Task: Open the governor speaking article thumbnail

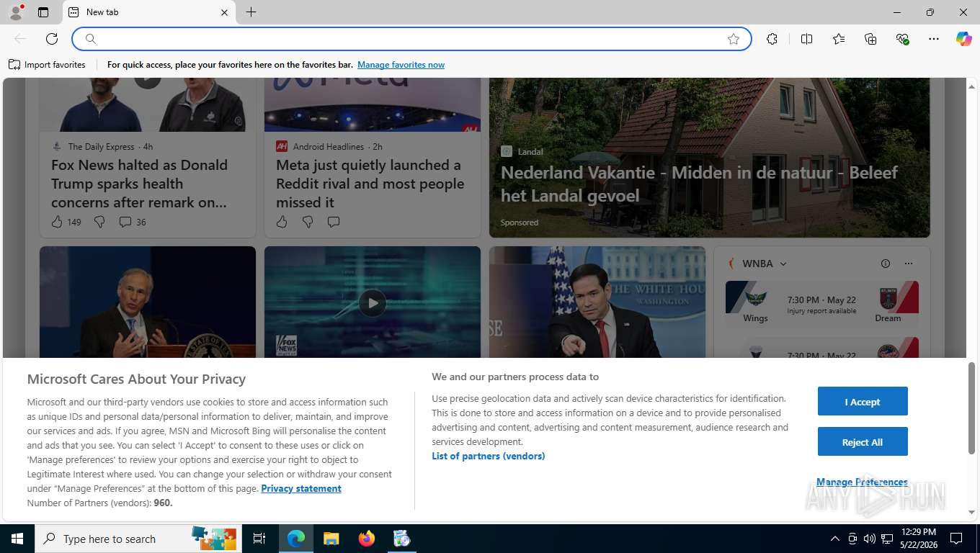Action: (148, 302)
